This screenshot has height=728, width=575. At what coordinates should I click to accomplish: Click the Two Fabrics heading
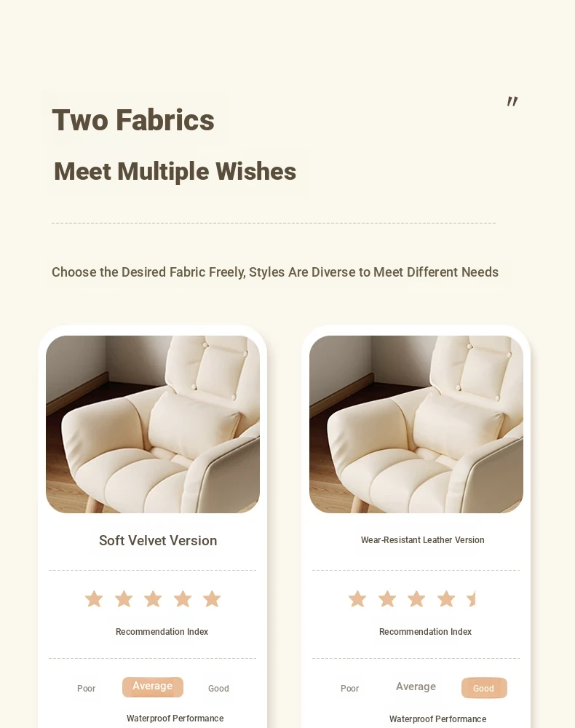coord(133,120)
